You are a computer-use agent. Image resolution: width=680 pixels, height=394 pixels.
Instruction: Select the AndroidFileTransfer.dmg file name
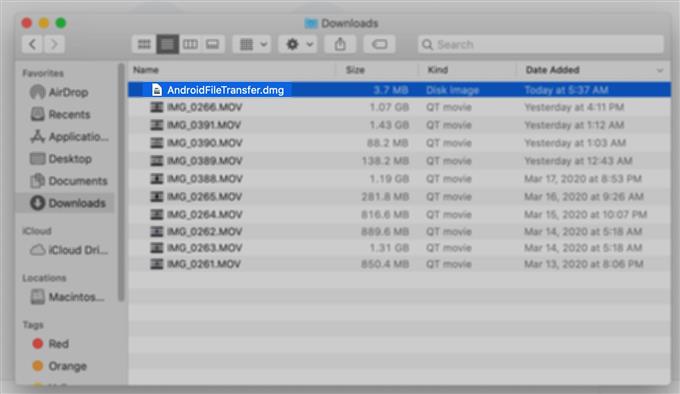click(226, 90)
